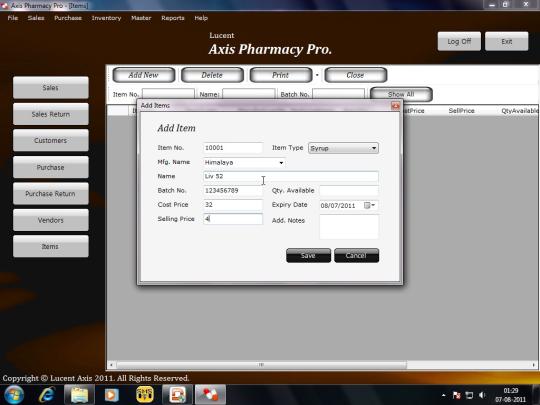
Task: Open the Inventory menu
Action: click(x=106, y=18)
